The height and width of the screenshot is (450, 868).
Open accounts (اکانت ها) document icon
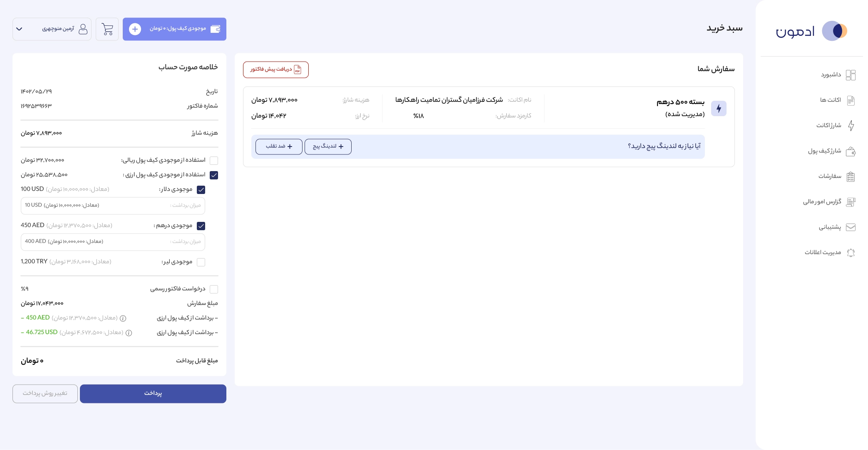(x=851, y=100)
